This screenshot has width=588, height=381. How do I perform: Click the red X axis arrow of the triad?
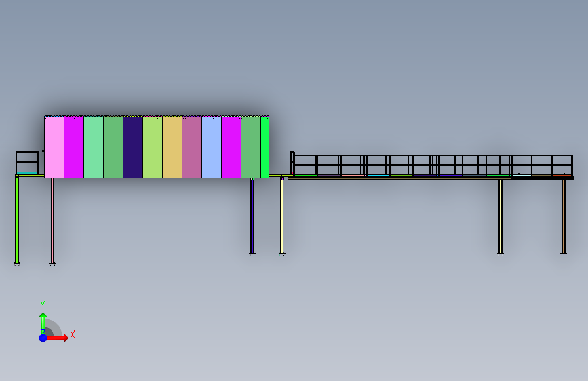click(58, 338)
